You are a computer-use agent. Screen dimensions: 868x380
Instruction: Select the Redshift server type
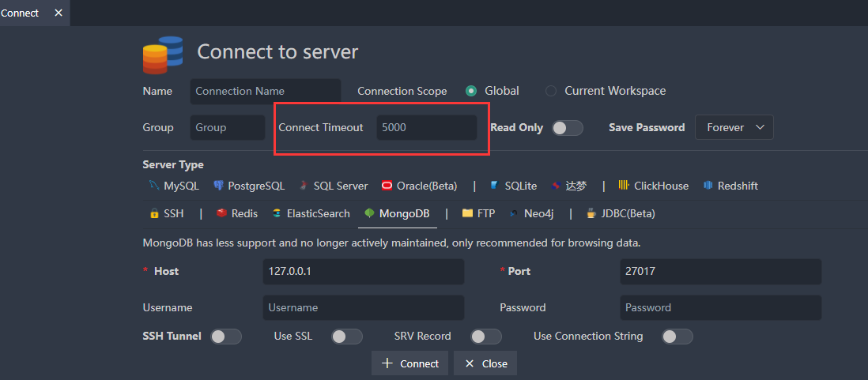[730, 186]
